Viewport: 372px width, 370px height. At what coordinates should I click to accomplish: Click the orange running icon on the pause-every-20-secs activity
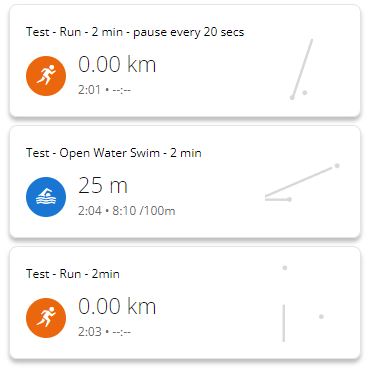(46, 76)
